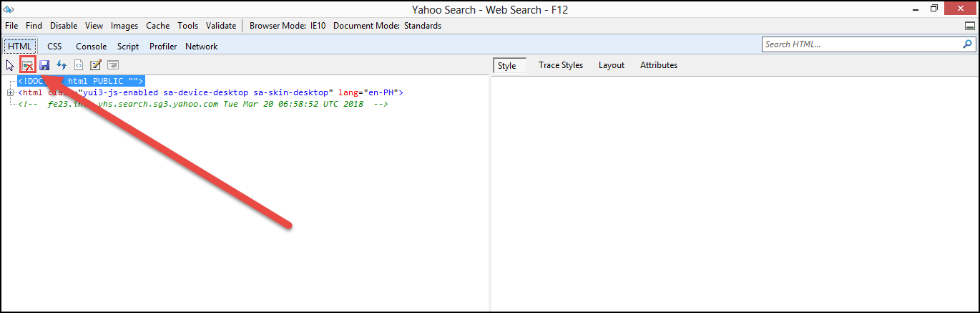The width and height of the screenshot is (980, 313).
Task: Show the Layout pane tab
Action: point(611,65)
